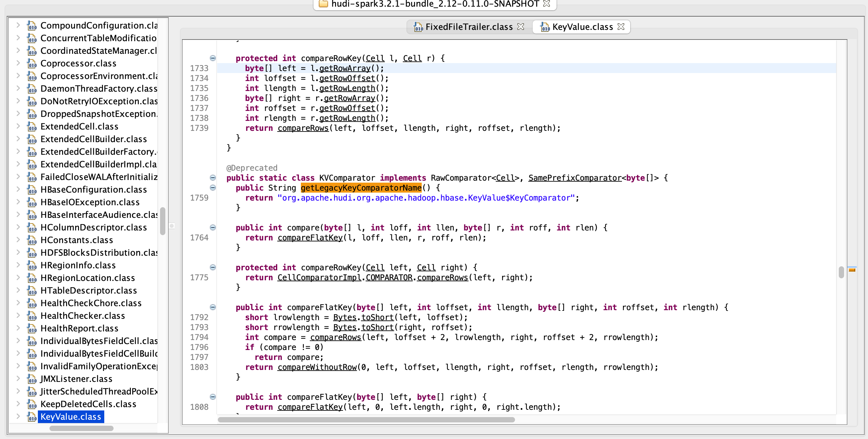Image resolution: width=868 pixels, height=439 pixels.
Task: Click the orange overview ruler marker
Action: click(852, 270)
